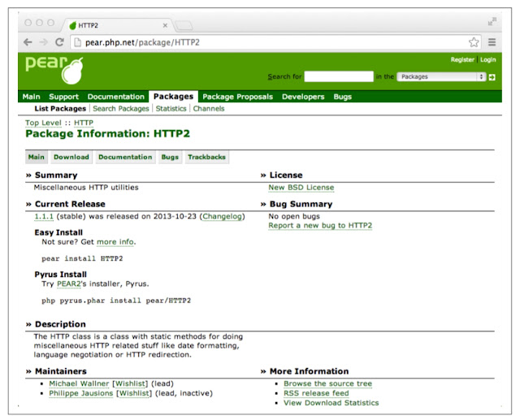
Task: Toggle fullscreen with the corner arrows icon
Action: point(492,21)
